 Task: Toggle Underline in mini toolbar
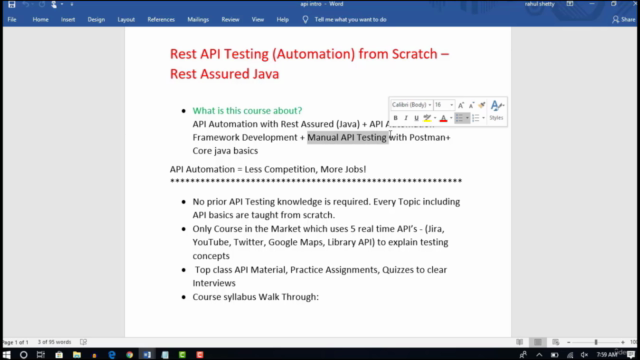point(416,118)
